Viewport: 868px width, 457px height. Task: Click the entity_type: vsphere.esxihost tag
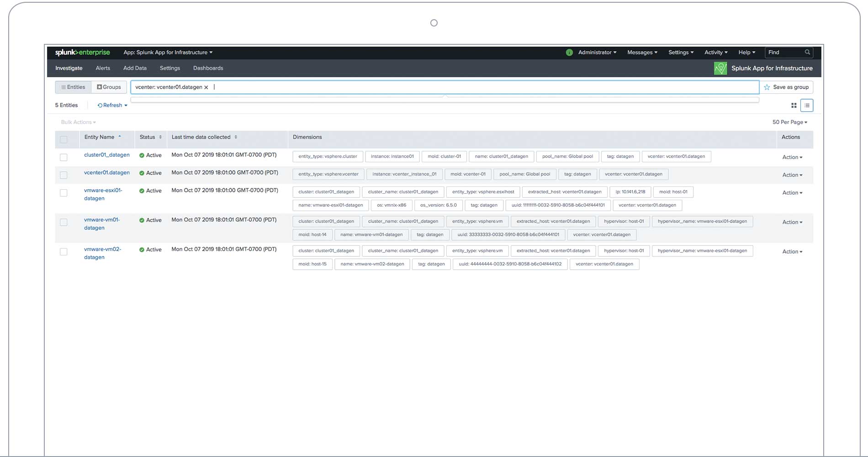(483, 192)
